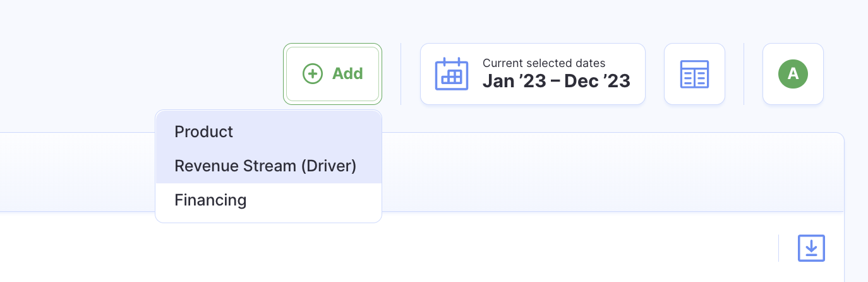The image size is (868, 282).
Task: Open the date range picker card
Action: point(533,74)
